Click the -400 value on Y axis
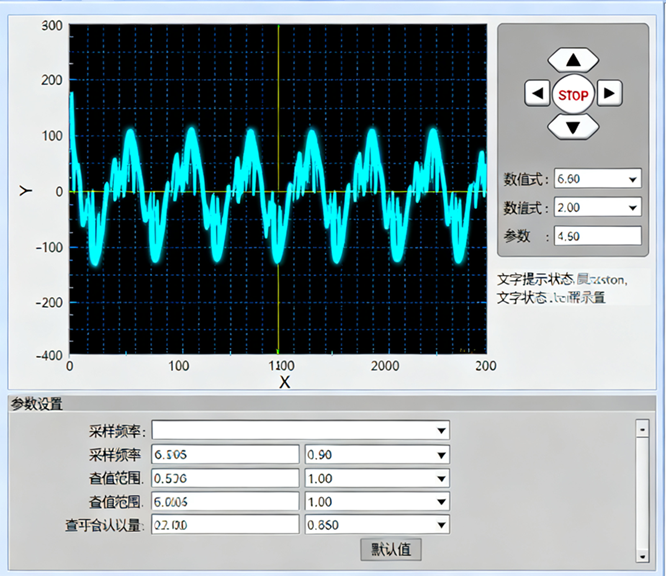The image size is (666, 576). [x=50, y=355]
